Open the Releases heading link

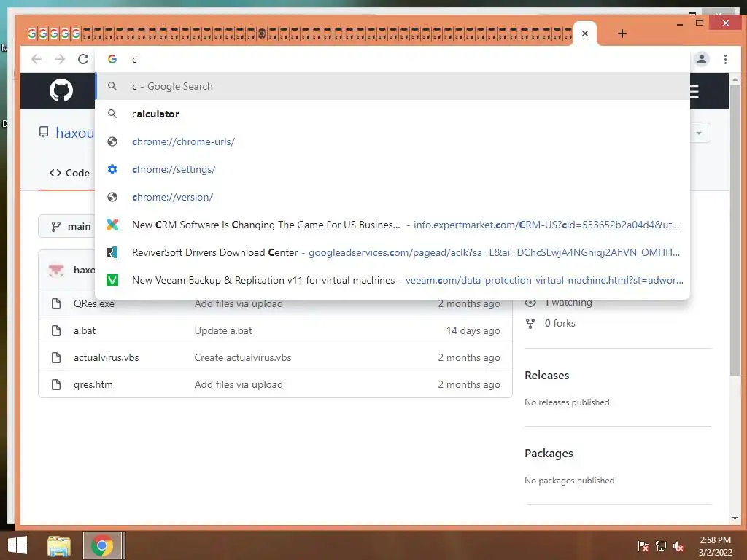pos(547,376)
